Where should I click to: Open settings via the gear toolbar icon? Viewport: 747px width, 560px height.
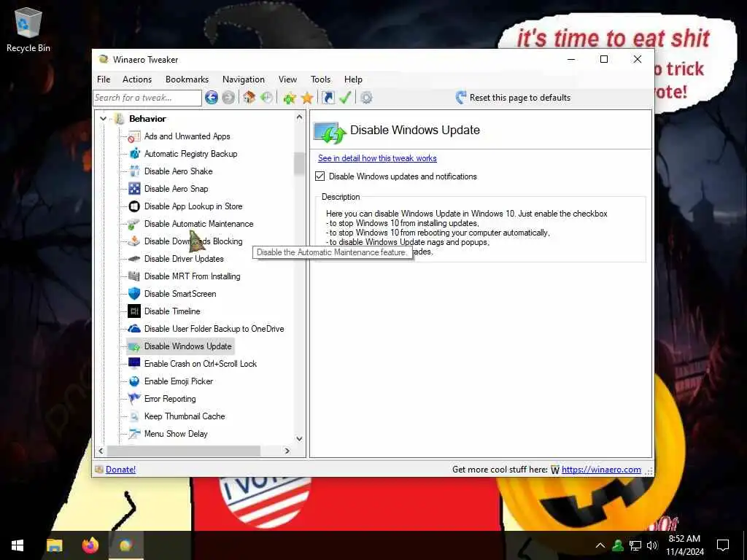click(366, 98)
